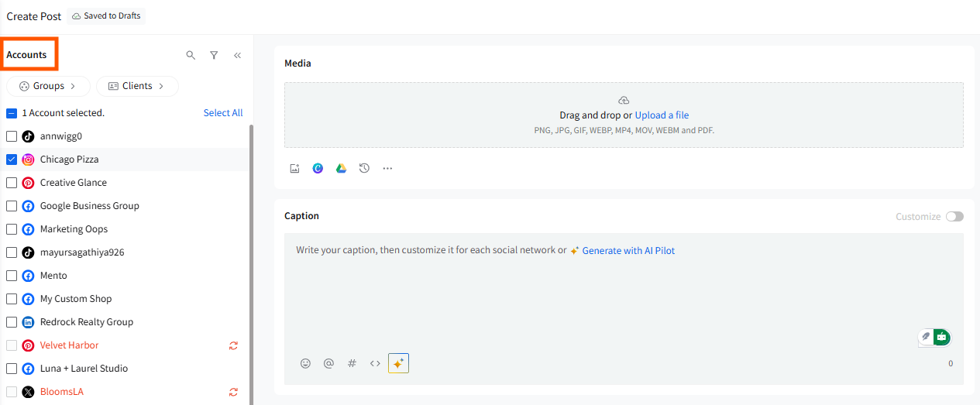Image resolution: width=980 pixels, height=405 pixels.
Task: Search accounts with the magnifier icon
Action: [x=191, y=55]
